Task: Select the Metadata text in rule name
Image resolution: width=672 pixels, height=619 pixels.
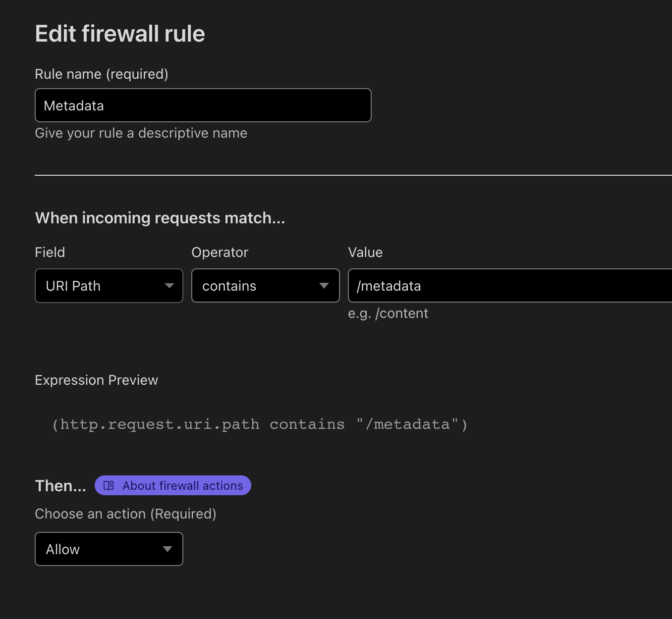Action: tap(74, 105)
